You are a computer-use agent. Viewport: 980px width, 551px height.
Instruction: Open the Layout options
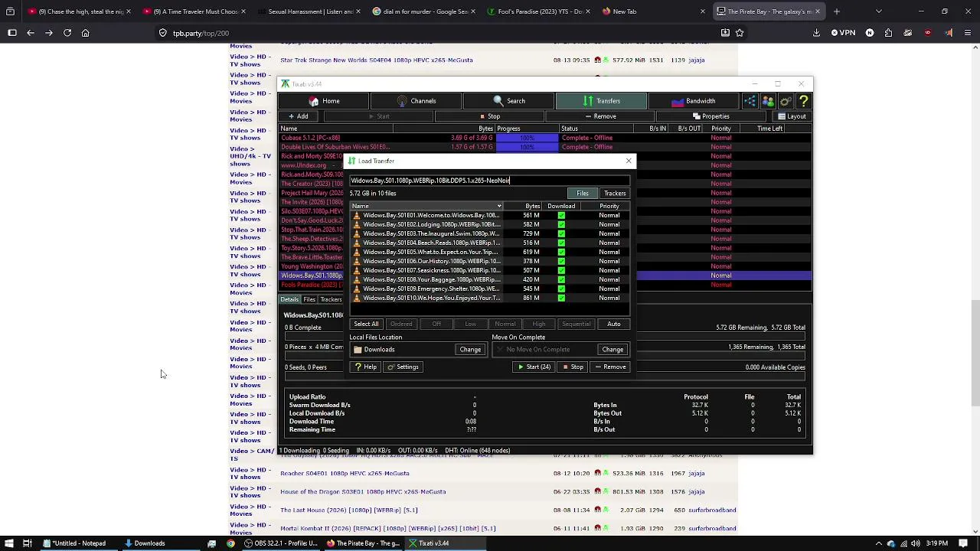[x=792, y=116]
